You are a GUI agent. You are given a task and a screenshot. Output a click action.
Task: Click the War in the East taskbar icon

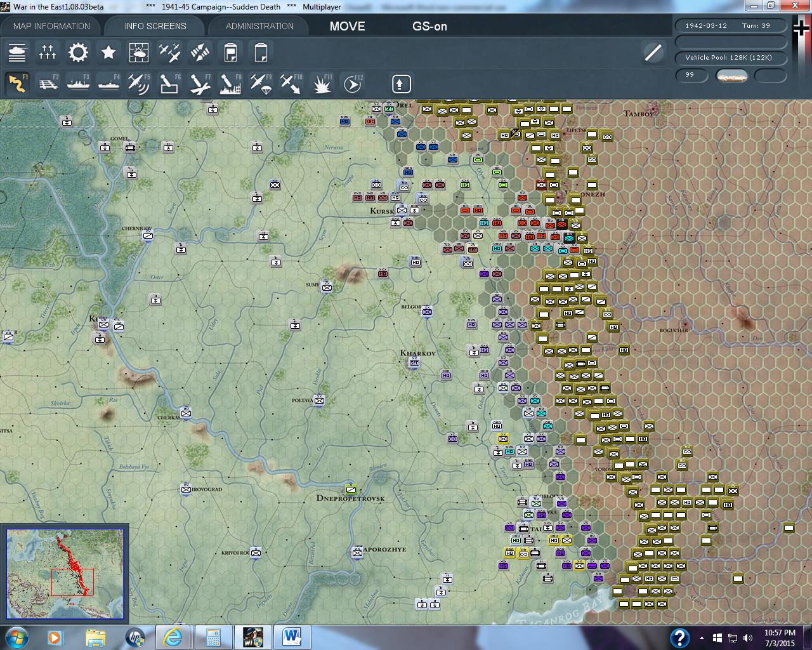tap(252, 637)
